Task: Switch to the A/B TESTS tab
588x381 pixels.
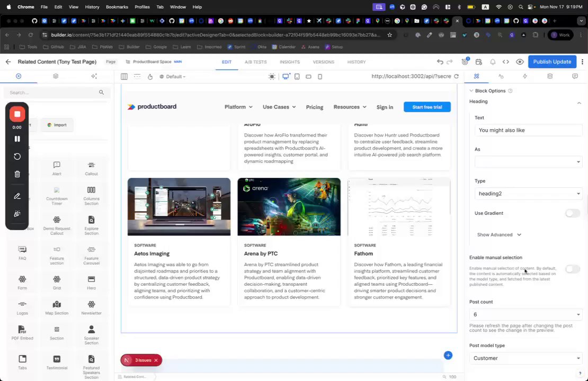Action: (256, 62)
